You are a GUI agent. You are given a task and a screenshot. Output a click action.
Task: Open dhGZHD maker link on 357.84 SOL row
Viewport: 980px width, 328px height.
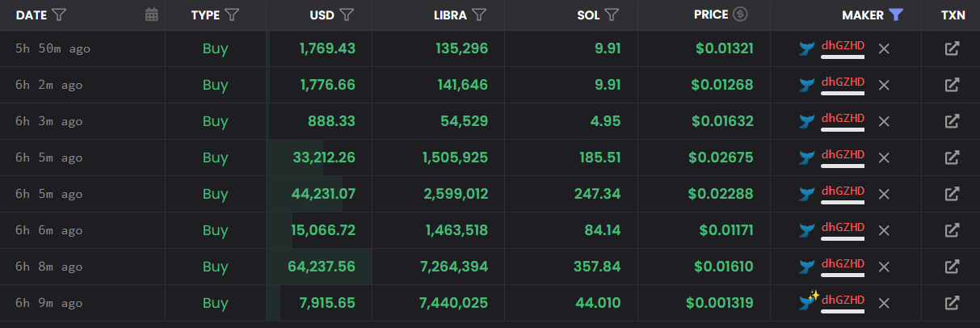843,264
